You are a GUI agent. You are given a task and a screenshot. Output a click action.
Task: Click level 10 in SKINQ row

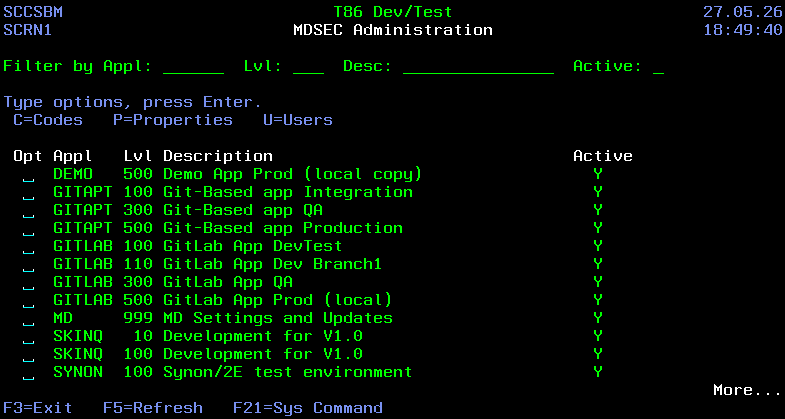(143, 336)
